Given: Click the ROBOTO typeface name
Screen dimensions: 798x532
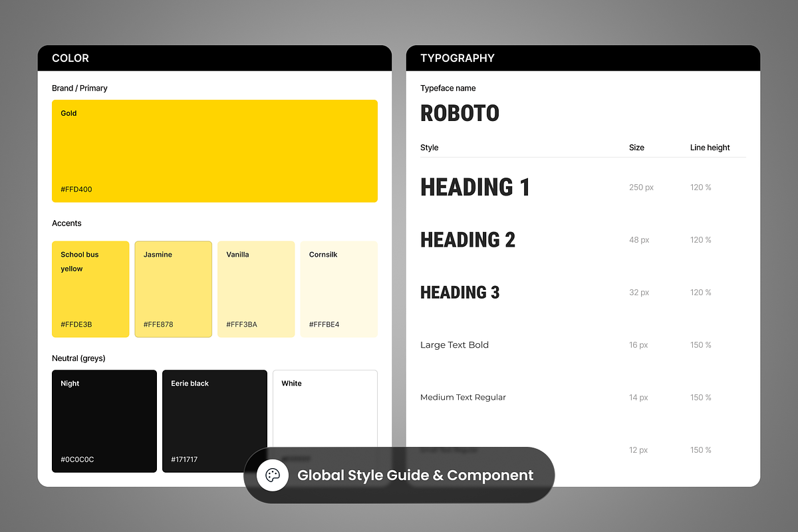Looking at the screenshot, I should coord(460,113).
